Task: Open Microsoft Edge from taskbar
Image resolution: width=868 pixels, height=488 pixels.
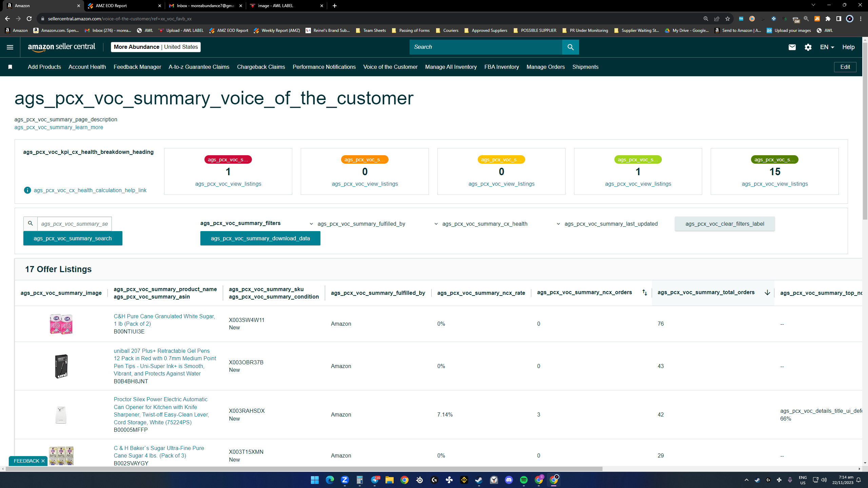Action: (330, 480)
